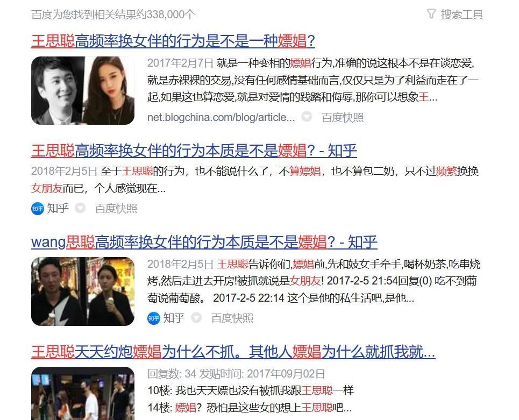Screen dimensions: 519x420
Task: Click 搜索工具 text label
Action: 462,15
